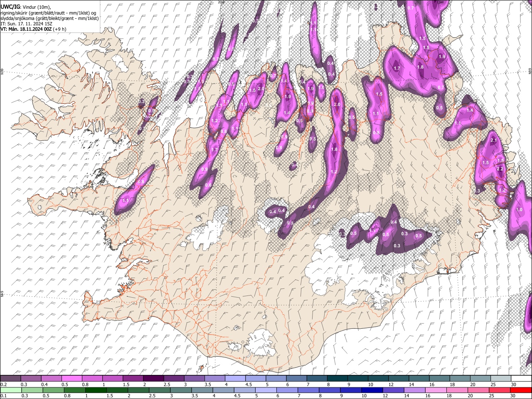This screenshot has height=399, width=532.
Task: Click green-row swatch between 5 and 6
Action: pos(266,390)
